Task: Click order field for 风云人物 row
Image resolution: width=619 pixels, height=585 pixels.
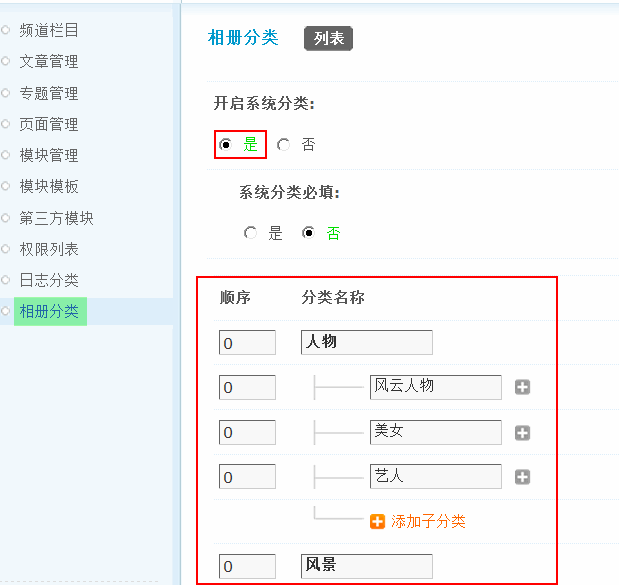Action: (x=247, y=388)
